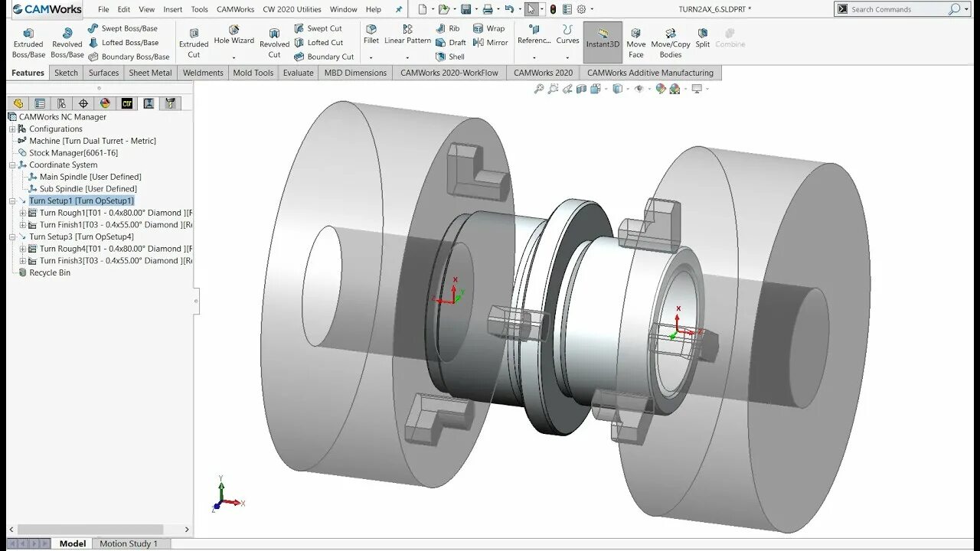Open the Curves tool

[x=567, y=35]
